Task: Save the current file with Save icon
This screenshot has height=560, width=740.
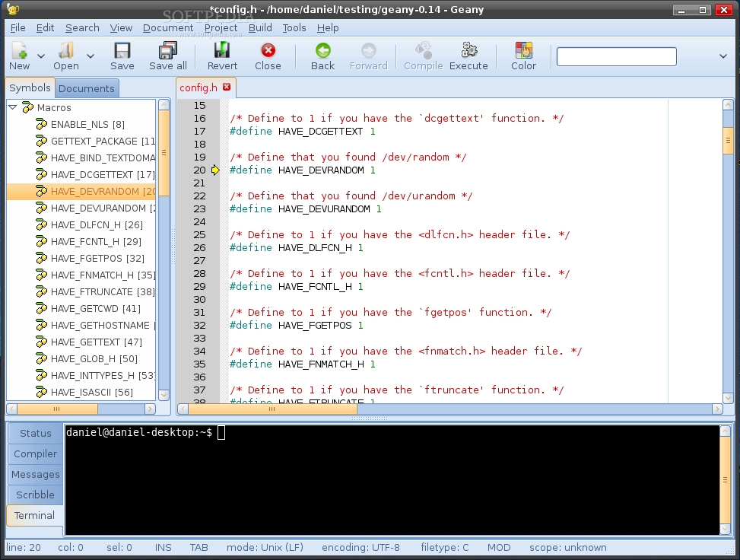Action: pos(122,50)
